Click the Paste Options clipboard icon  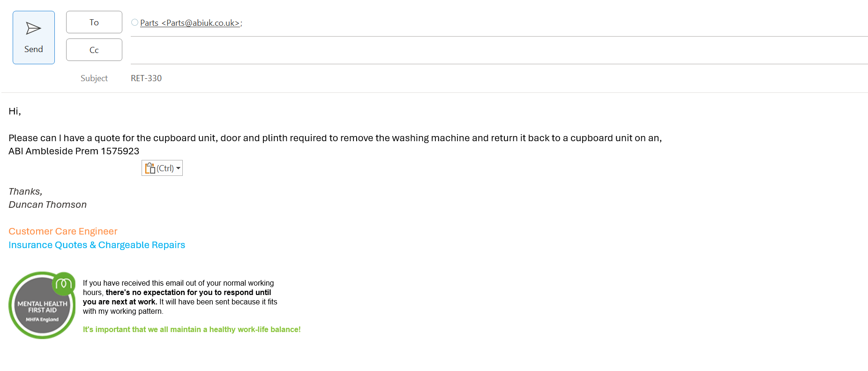point(150,168)
